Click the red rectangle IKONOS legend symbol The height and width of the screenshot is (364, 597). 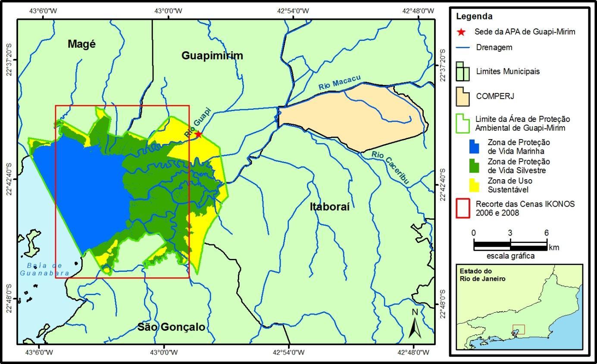click(463, 208)
